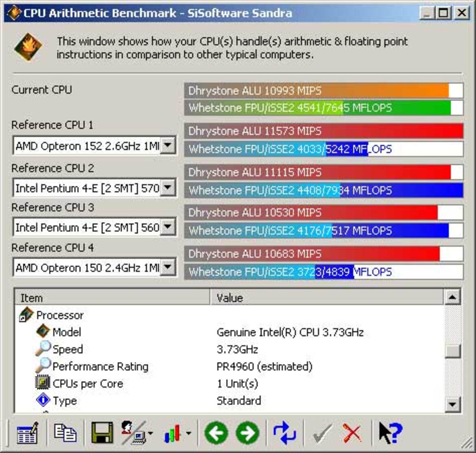Click the red X cancel icon
The image size is (476, 453).
point(352,433)
